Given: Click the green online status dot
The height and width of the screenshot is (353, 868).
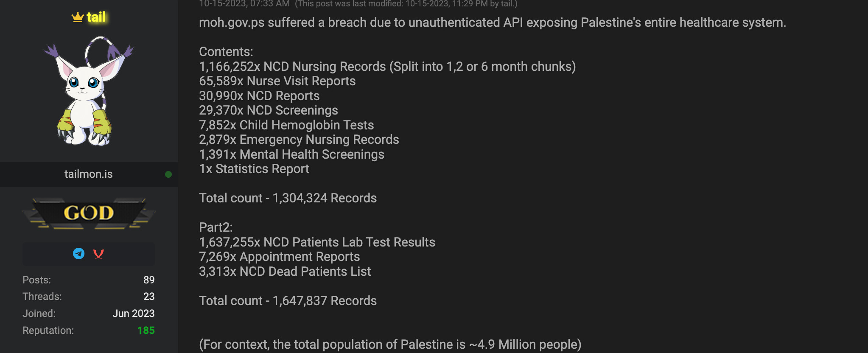Looking at the screenshot, I should tap(168, 174).
